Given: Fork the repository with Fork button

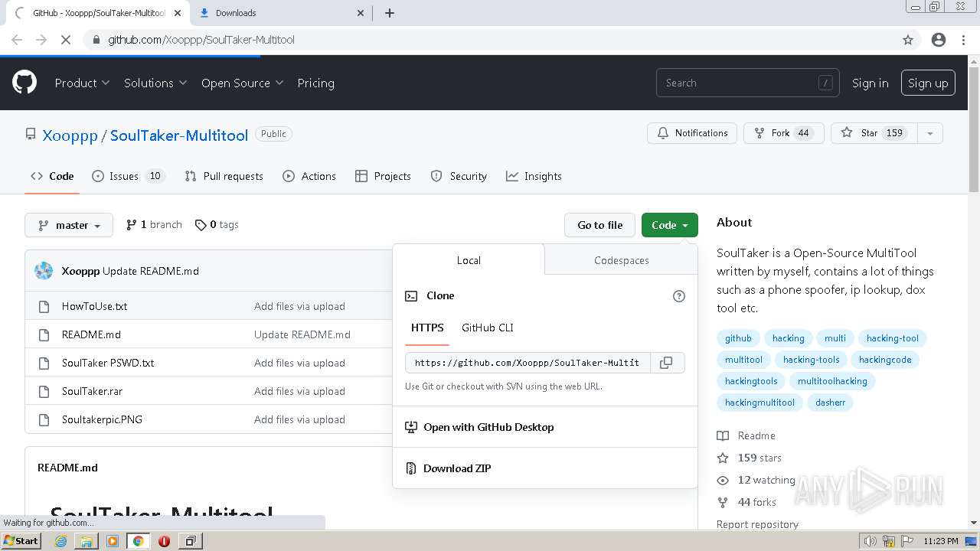Looking at the screenshot, I should [783, 133].
